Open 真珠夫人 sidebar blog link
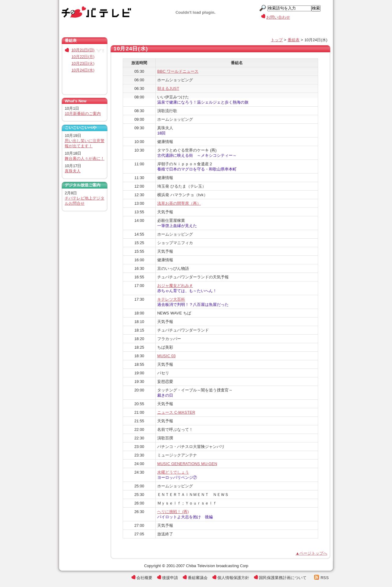This screenshot has height=587, width=392. tap(73, 171)
